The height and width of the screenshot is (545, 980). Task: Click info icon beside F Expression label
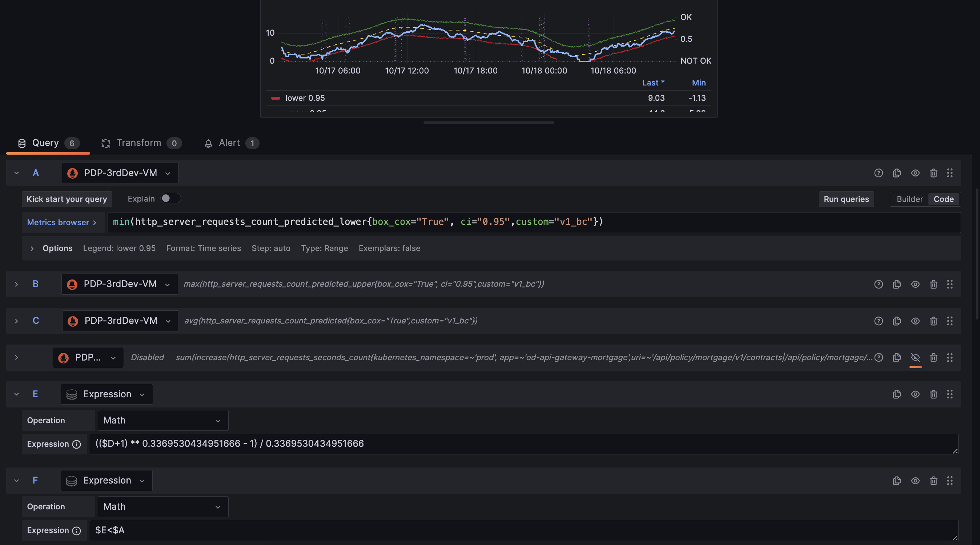pos(76,531)
